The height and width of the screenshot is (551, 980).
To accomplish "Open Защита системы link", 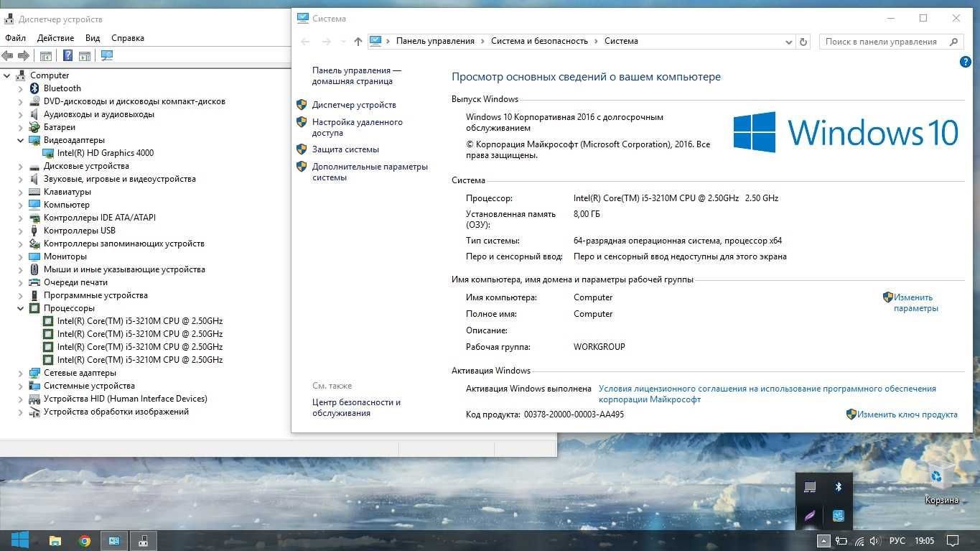I will coord(345,149).
